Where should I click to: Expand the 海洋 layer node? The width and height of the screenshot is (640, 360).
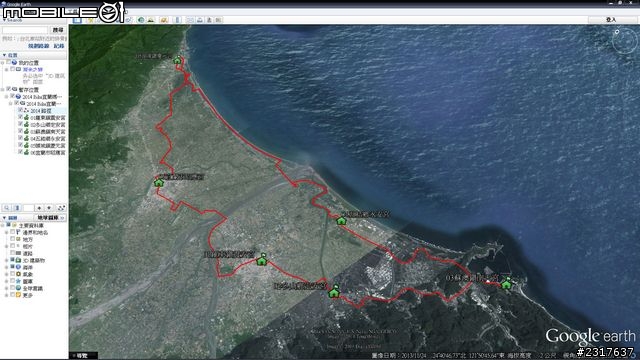tap(7, 267)
